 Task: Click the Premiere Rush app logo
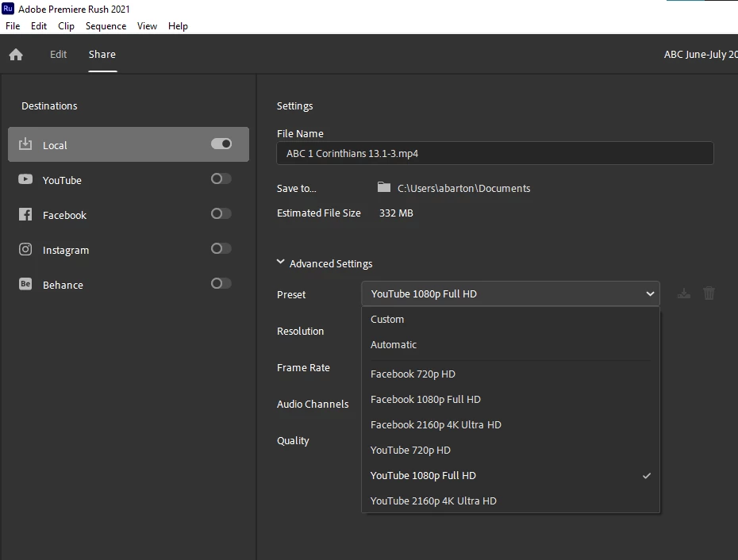tap(8, 9)
